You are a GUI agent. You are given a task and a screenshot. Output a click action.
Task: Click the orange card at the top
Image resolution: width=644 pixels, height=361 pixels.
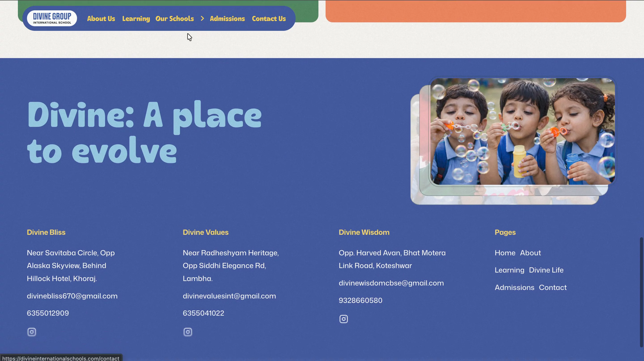tap(475, 11)
